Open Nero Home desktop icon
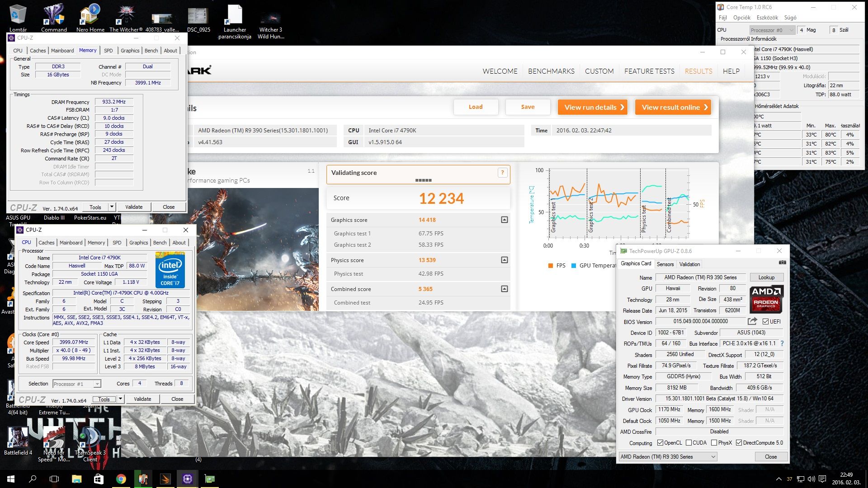Viewport: 868px width, 488px height. click(90, 17)
